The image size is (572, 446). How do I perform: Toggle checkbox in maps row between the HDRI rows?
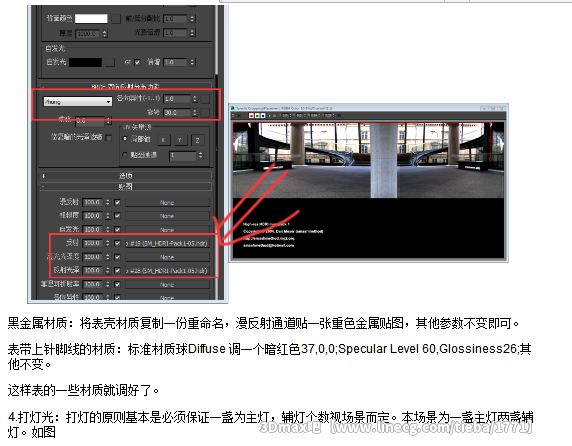pos(117,257)
